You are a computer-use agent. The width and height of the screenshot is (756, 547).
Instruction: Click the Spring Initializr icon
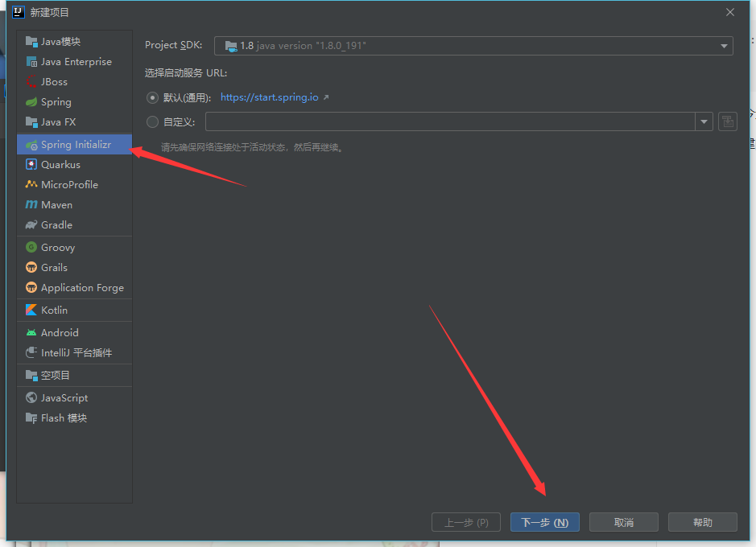click(31, 145)
